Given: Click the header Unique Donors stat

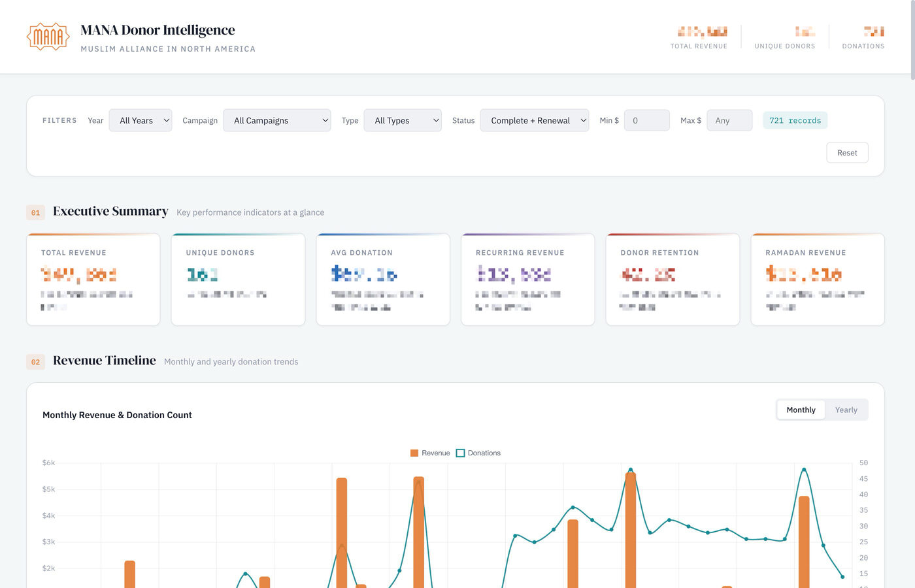Looking at the screenshot, I should (x=785, y=37).
